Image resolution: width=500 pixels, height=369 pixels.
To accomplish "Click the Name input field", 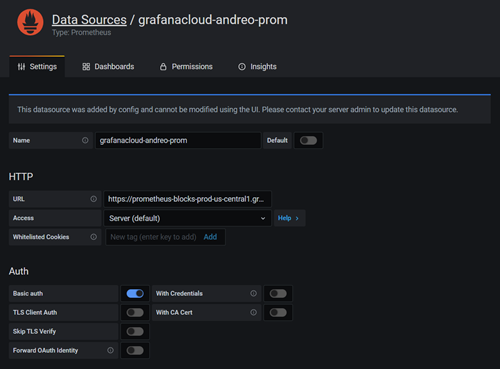I will pyautogui.click(x=178, y=140).
